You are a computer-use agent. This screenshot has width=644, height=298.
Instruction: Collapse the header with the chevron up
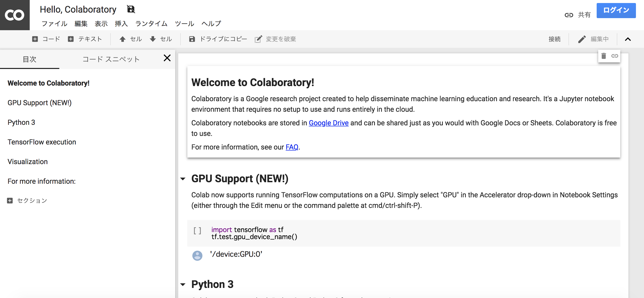[x=628, y=39]
